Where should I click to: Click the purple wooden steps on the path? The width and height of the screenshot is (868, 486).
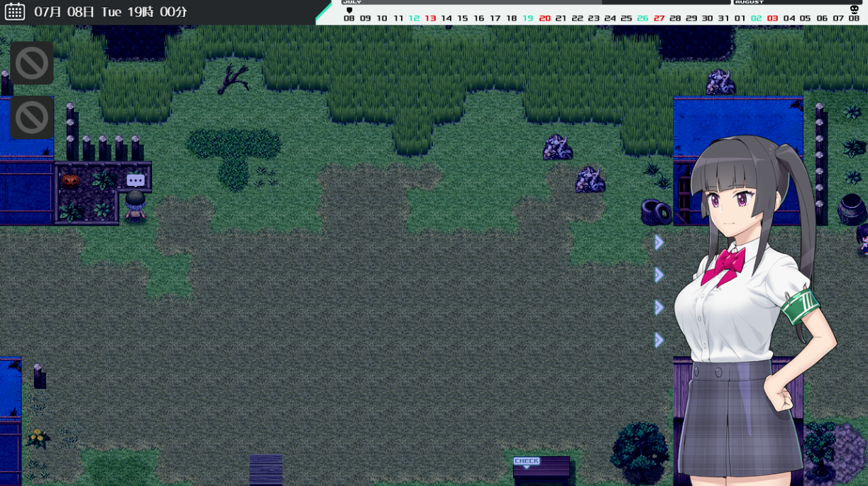pos(266,470)
